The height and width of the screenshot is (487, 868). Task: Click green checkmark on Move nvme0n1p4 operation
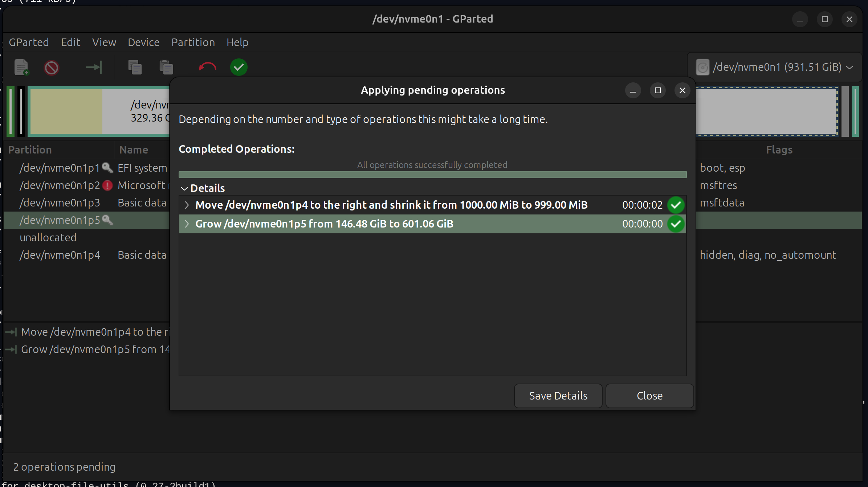click(x=676, y=205)
